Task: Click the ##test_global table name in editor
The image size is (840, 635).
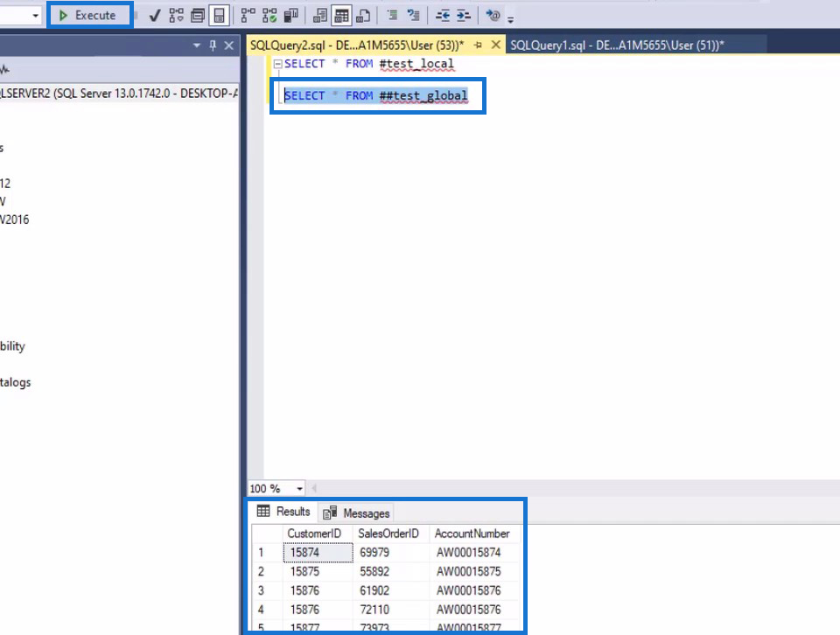Action: [423, 96]
